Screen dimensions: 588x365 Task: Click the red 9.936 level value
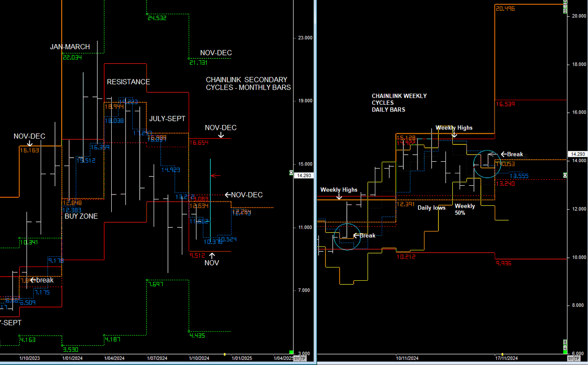(x=505, y=263)
